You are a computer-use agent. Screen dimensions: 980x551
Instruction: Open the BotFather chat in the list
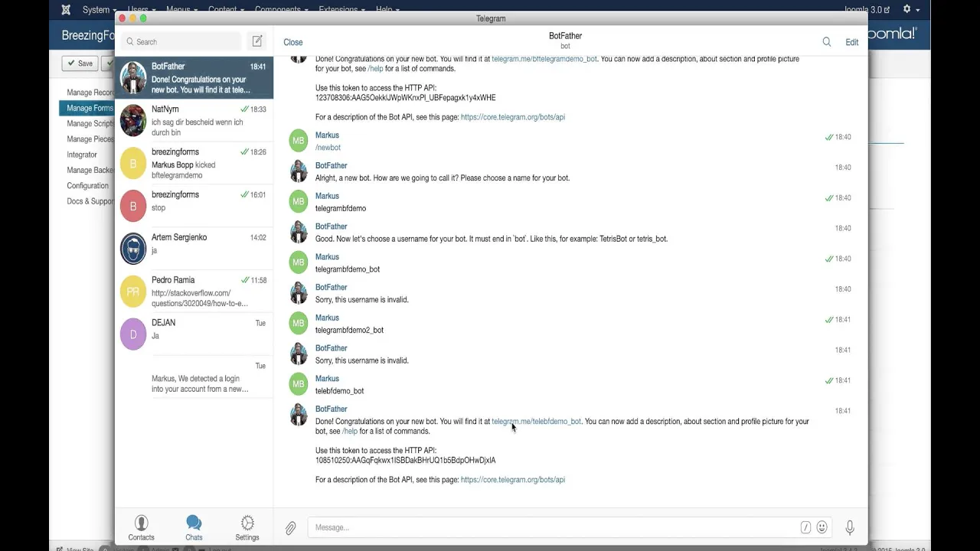pyautogui.click(x=194, y=78)
